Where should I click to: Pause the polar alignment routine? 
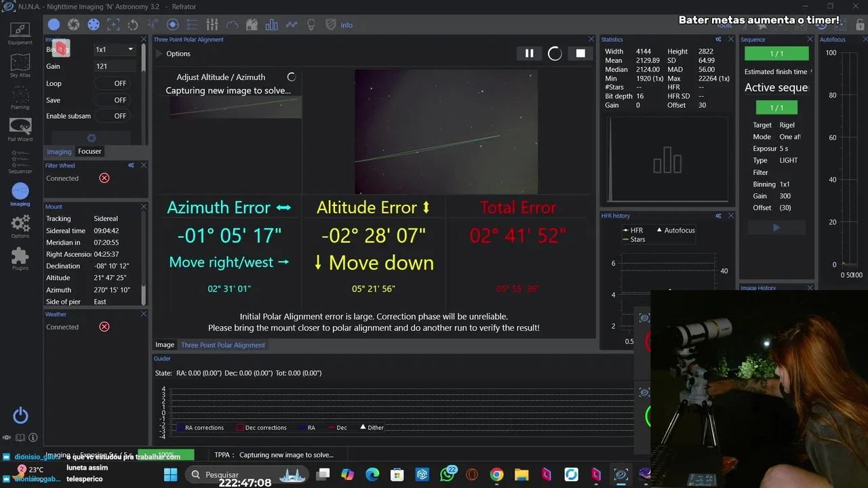529,54
